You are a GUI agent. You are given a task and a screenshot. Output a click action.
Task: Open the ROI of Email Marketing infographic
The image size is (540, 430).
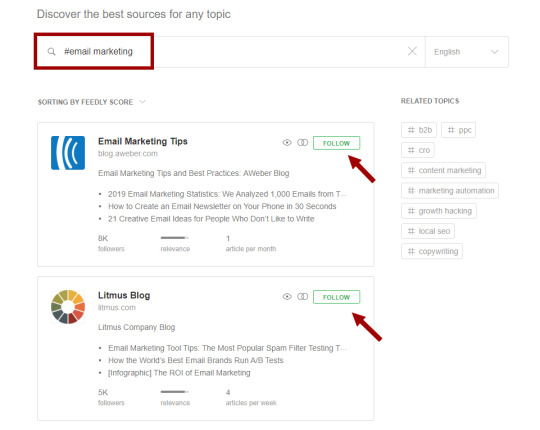179,373
